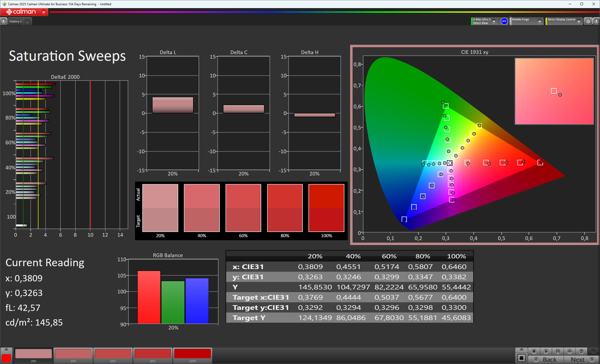
Task: Click the Back navigation button
Action: [x=546, y=360]
